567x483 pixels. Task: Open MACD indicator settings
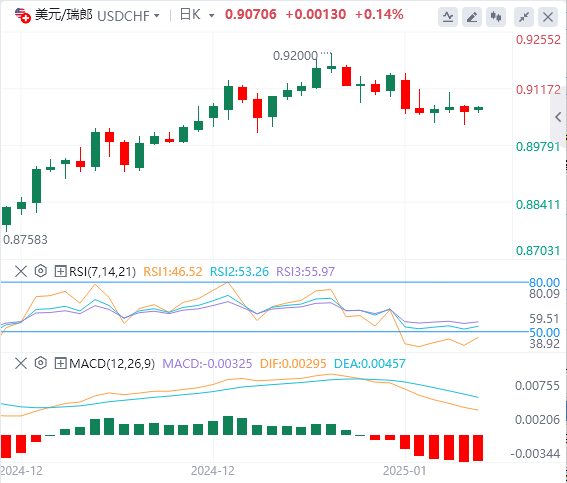click(x=40, y=363)
